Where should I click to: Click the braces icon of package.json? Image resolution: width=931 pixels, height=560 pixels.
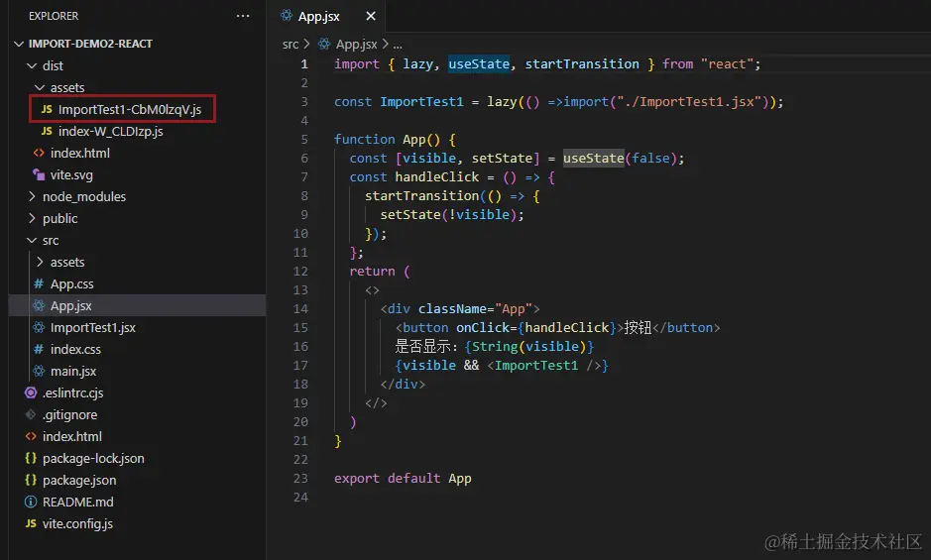tap(31, 480)
